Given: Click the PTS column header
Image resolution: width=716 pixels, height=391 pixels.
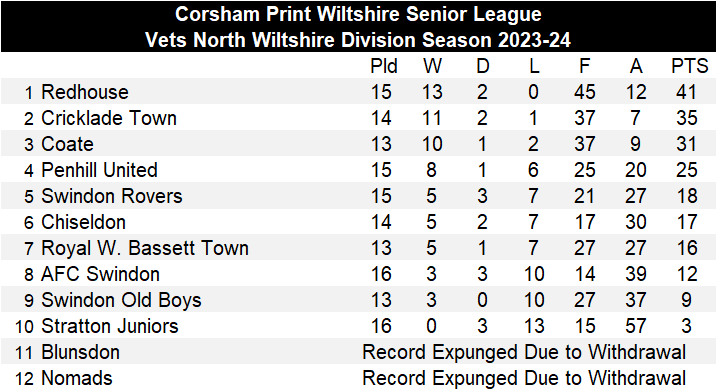Looking at the screenshot, I should [x=690, y=67].
